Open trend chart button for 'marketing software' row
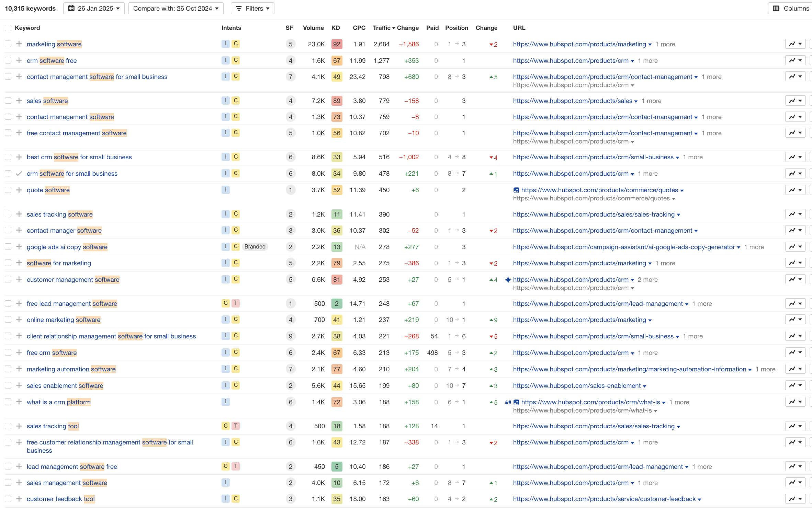Image resolution: width=812 pixels, height=510 pixels. click(x=795, y=44)
